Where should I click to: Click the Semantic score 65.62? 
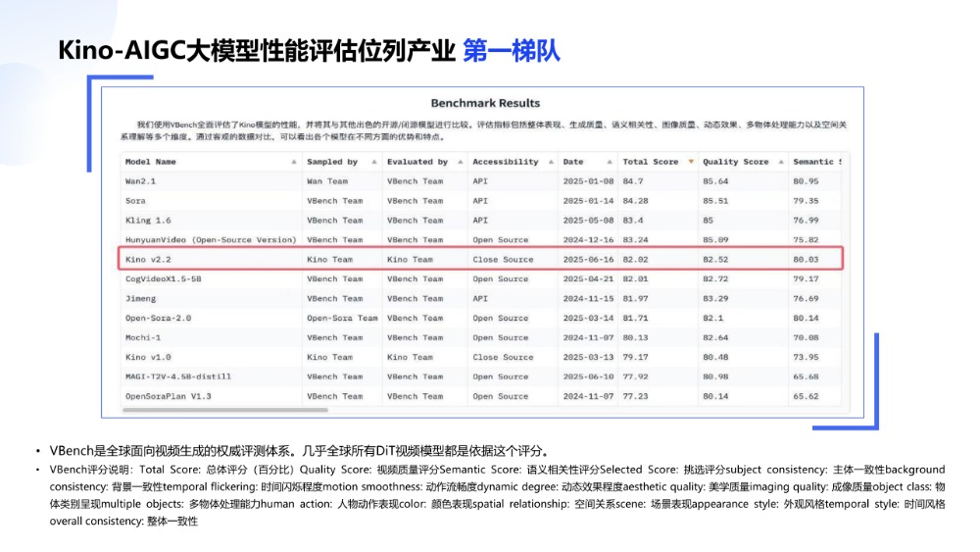point(806,396)
